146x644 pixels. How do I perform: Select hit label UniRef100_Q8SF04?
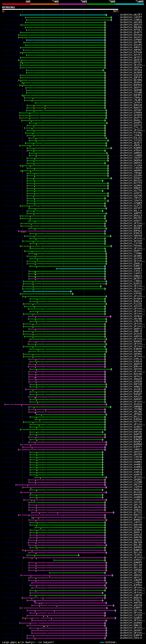(131, 67)
